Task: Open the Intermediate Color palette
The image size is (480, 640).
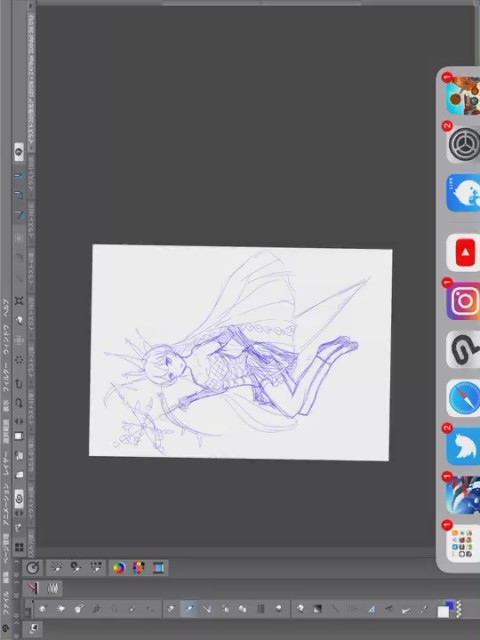Action: tap(158, 567)
